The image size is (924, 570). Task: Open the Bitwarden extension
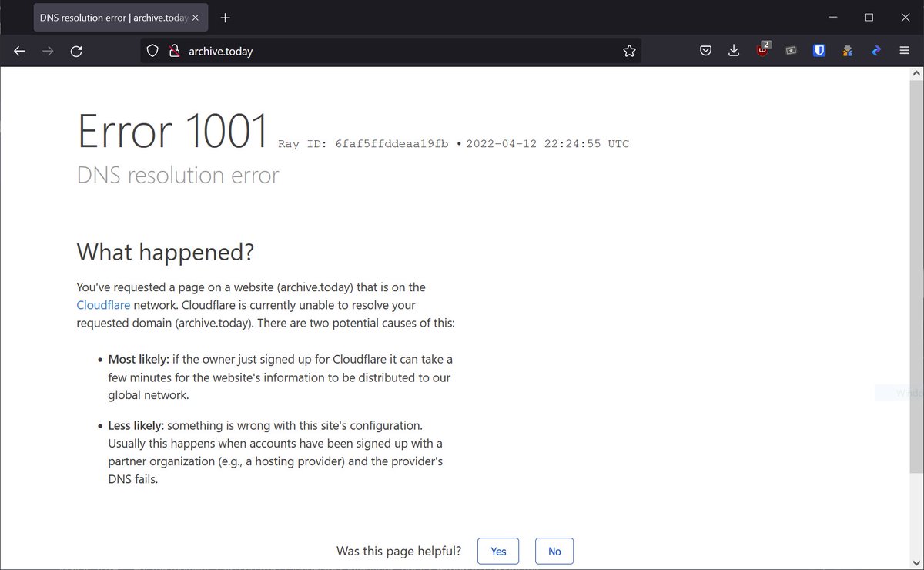point(819,51)
